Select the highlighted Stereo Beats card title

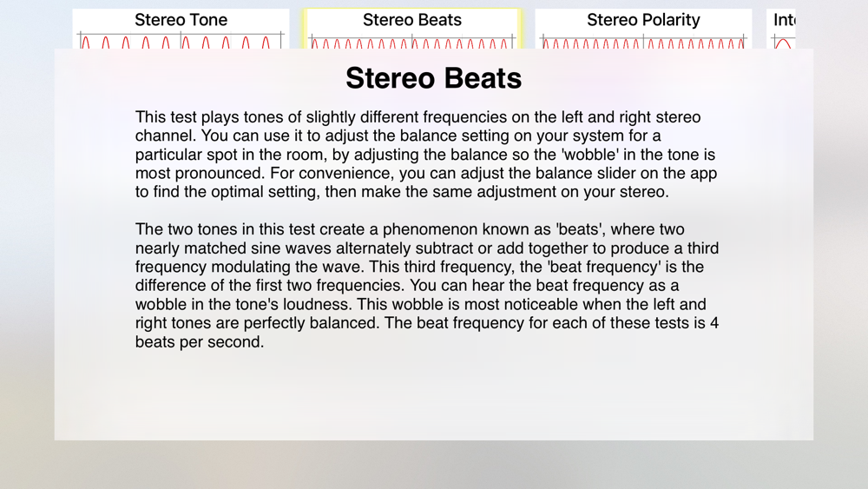pyautogui.click(x=411, y=20)
